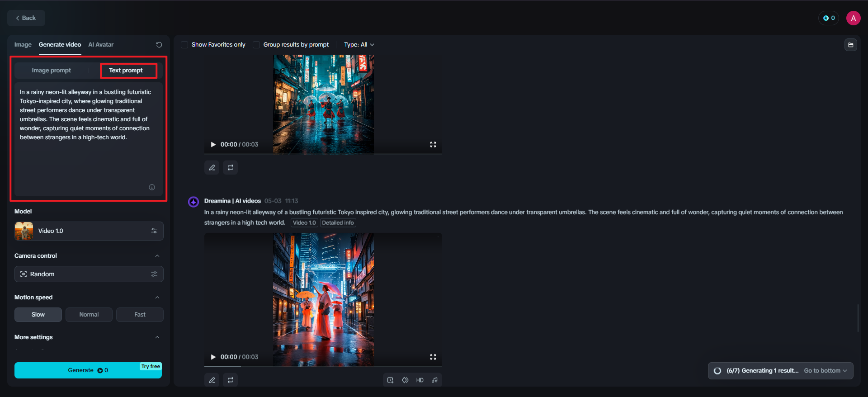Click the (6/7) Generating 1 result status text
The width and height of the screenshot is (868, 397).
763,371
